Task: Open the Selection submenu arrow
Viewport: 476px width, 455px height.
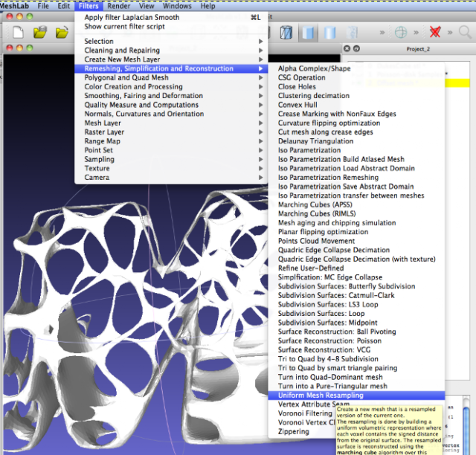Action: point(260,41)
